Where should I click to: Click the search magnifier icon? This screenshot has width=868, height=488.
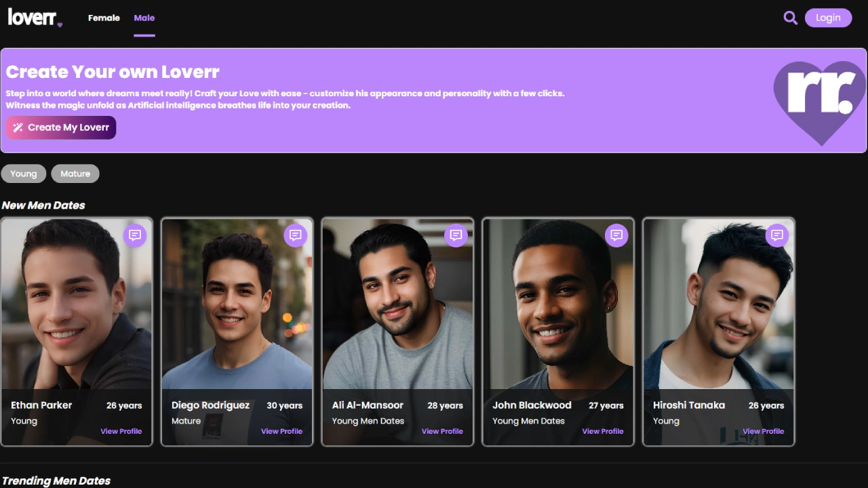790,18
